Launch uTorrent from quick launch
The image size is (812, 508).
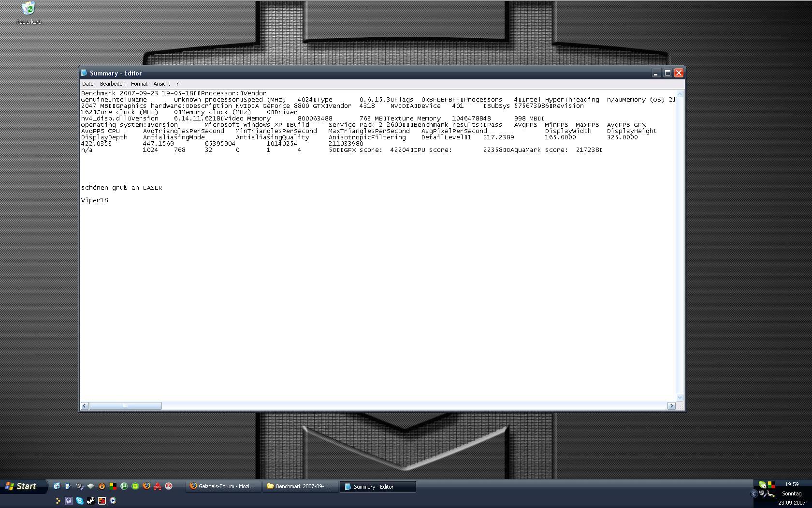coord(124,486)
